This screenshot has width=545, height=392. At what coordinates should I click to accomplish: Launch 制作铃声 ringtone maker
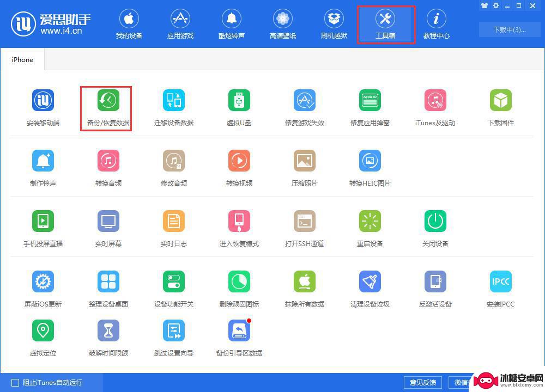(x=43, y=168)
